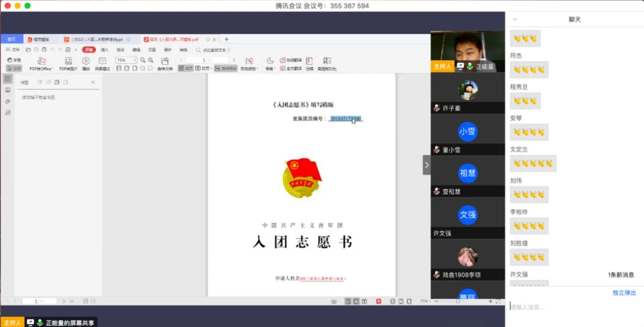
Task: Jump to last page in status bar
Action: 71,301
